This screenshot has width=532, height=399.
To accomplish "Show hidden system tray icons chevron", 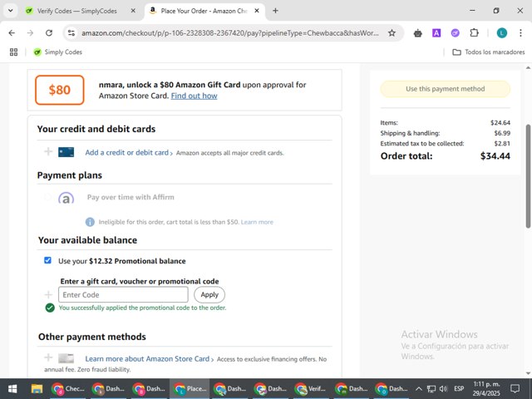I will coord(419,389).
